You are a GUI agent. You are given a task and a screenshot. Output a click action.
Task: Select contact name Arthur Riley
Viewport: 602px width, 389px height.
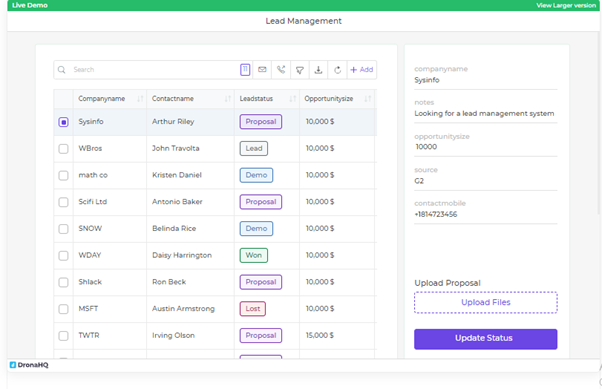(173, 122)
